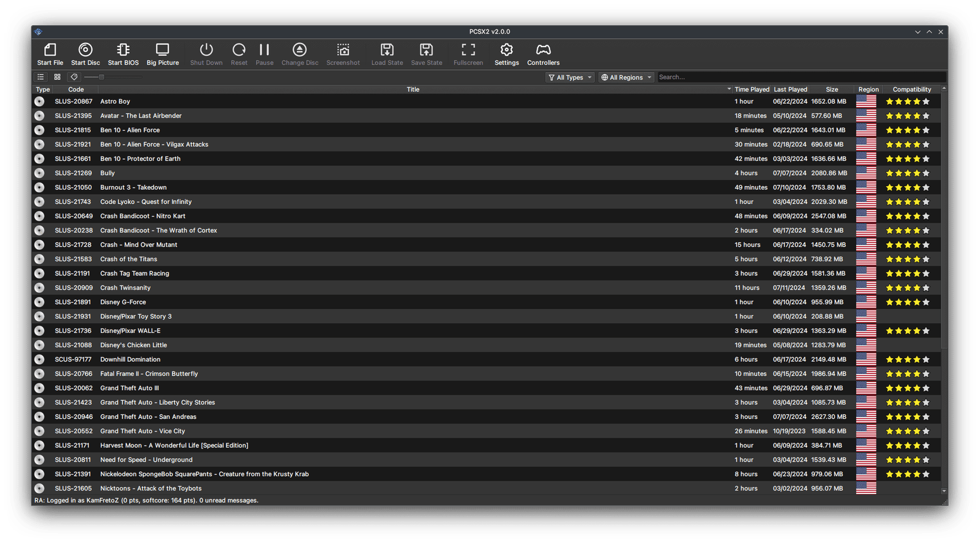Open the Settings gear

point(507,54)
